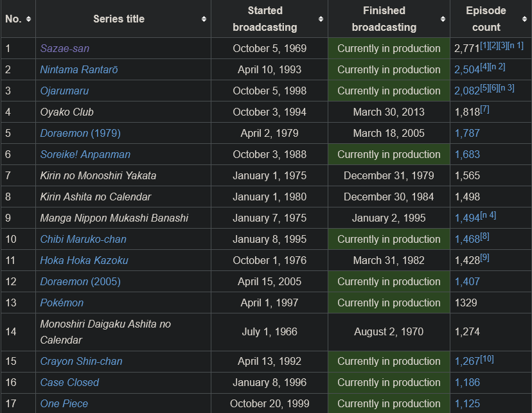Viewport: 532px width, 413px height.
Task: Open the 1,186 episode count link
Action: 467,382
